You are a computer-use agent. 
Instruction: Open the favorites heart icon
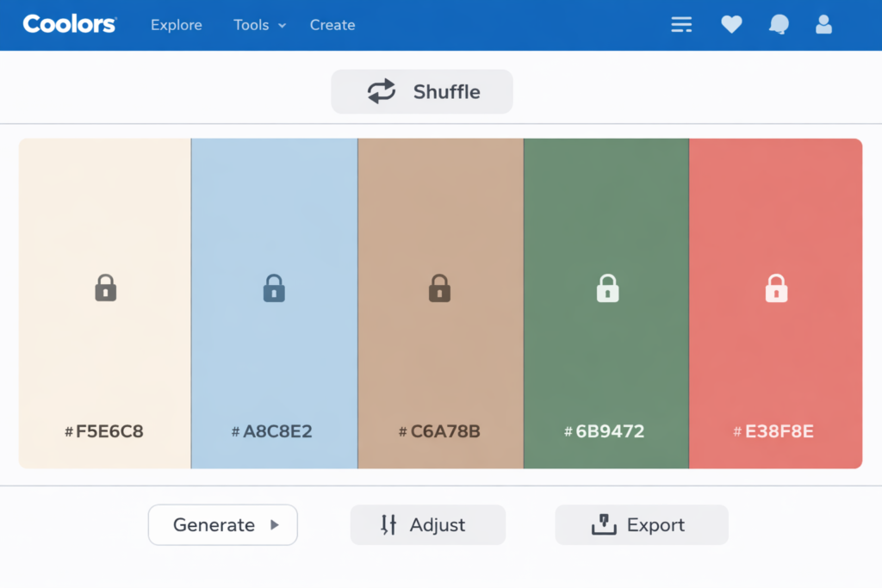731,24
